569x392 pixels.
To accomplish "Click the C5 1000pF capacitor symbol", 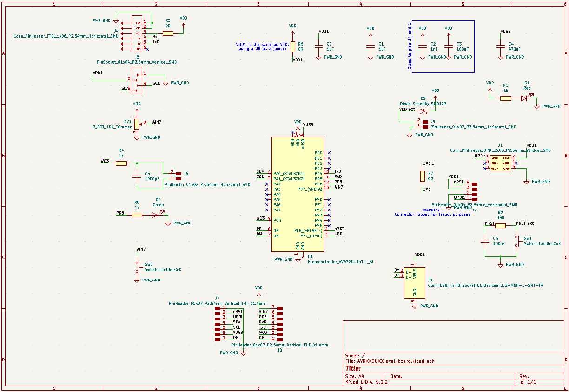I will (137, 176).
